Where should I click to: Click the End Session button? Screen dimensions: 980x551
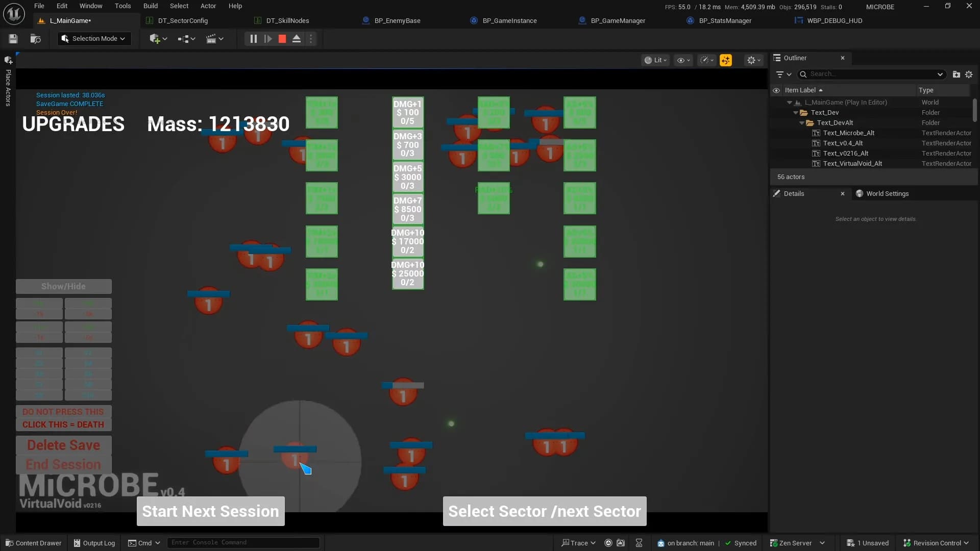(64, 465)
